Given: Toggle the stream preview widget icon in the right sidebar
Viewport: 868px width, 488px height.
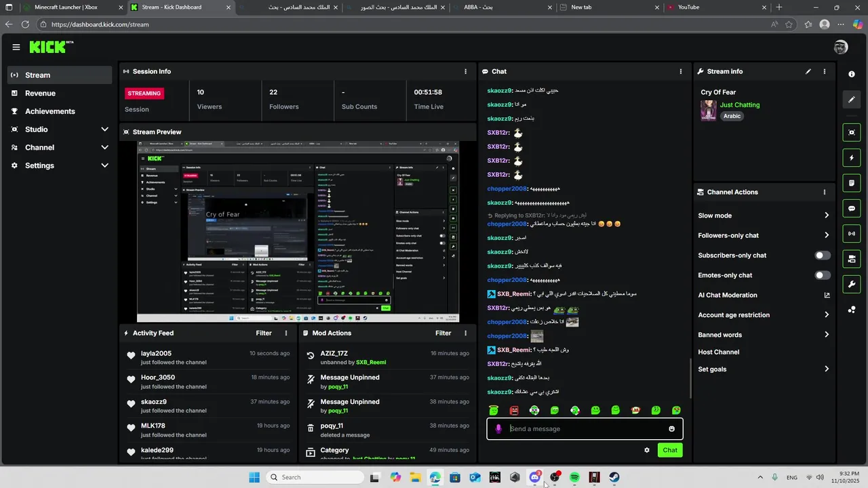Looking at the screenshot, I should 852,132.
